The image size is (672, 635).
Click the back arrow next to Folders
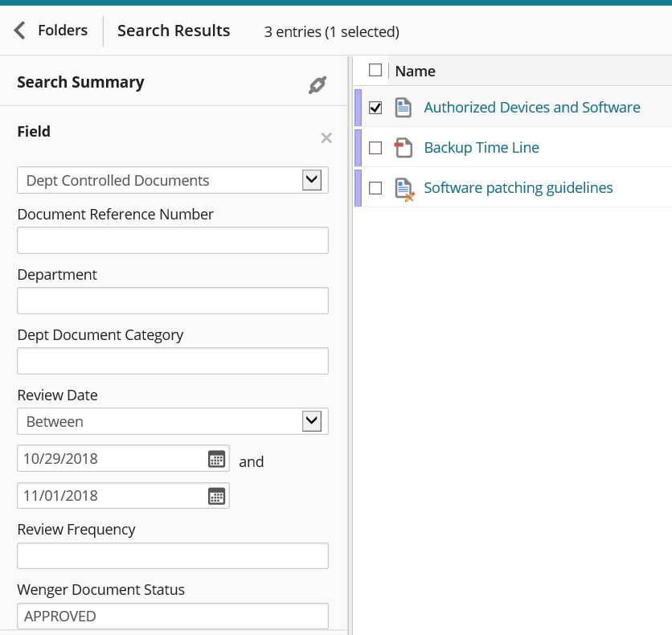click(20, 31)
